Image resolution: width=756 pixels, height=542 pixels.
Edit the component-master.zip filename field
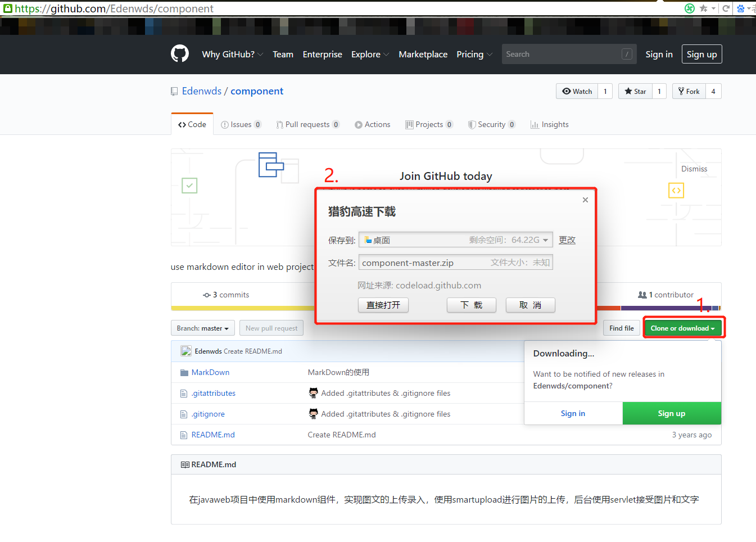point(456,263)
